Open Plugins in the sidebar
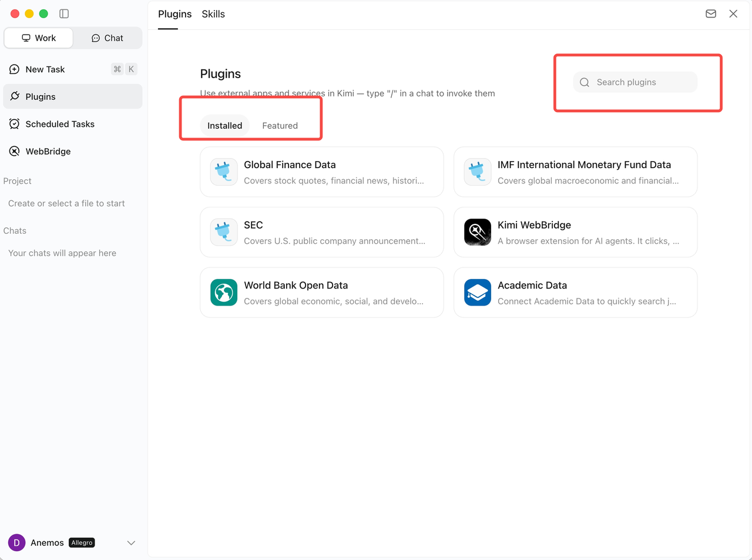 73,96
